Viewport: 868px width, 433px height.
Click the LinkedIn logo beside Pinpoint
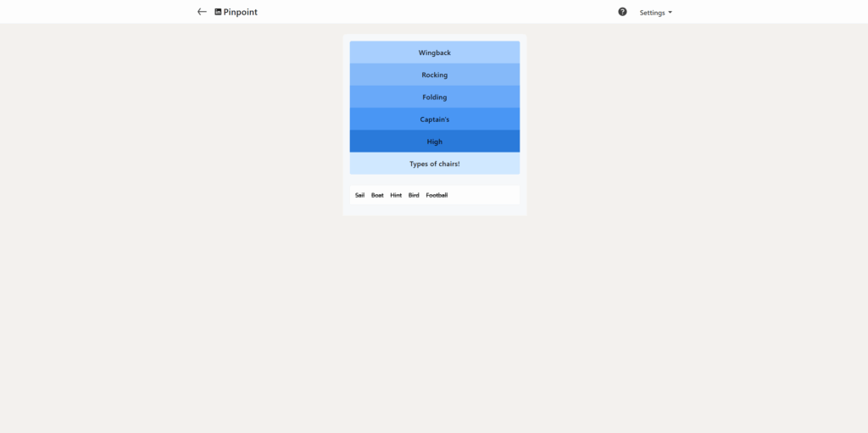pyautogui.click(x=218, y=12)
